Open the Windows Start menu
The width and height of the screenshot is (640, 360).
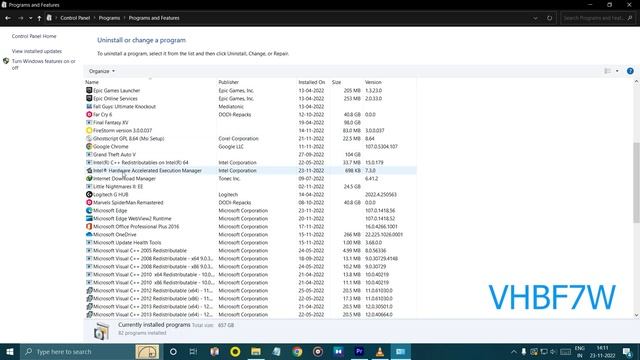(10, 351)
